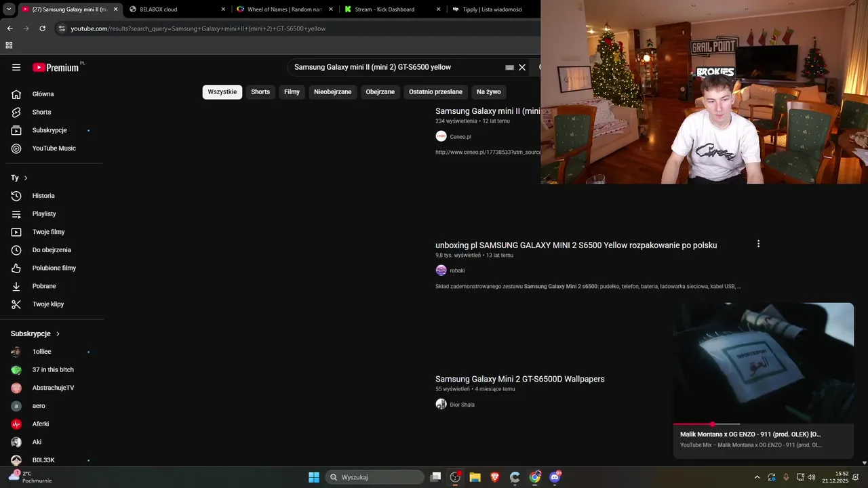Open Discord from the taskbar

pyautogui.click(x=555, y=477)
